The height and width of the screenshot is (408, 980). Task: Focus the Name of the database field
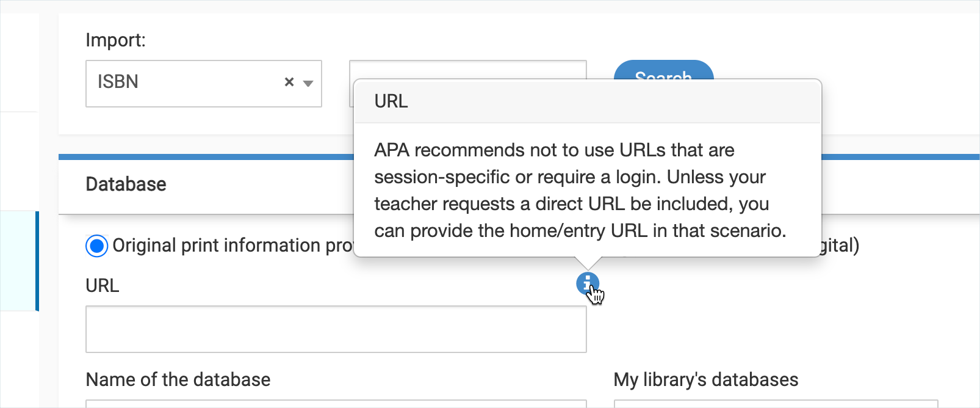click(x=336, y=403)
